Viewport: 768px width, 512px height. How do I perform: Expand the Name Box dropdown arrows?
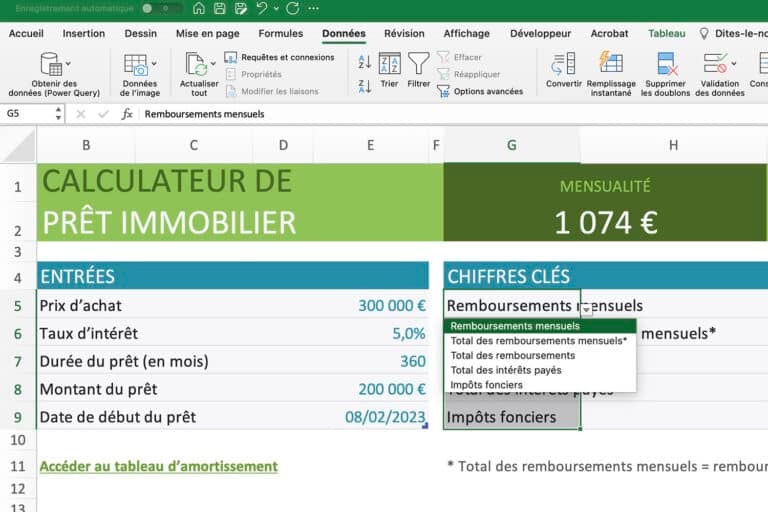pos(58,114)
